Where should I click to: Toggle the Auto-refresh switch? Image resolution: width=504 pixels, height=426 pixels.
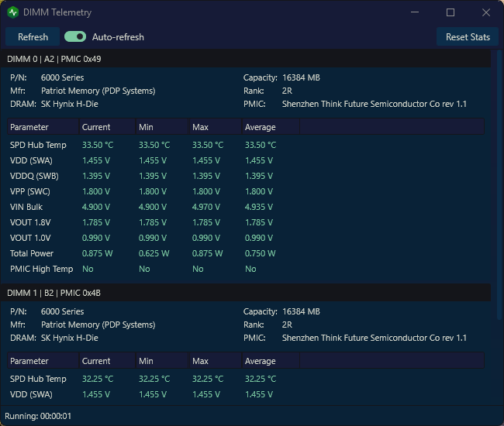click(75, 37)
